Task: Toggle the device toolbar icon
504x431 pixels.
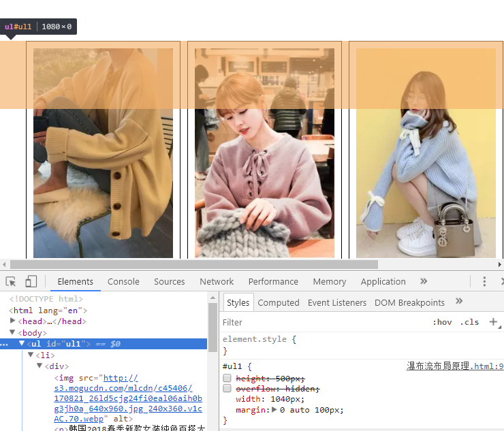Action: [x=31, y=282]
